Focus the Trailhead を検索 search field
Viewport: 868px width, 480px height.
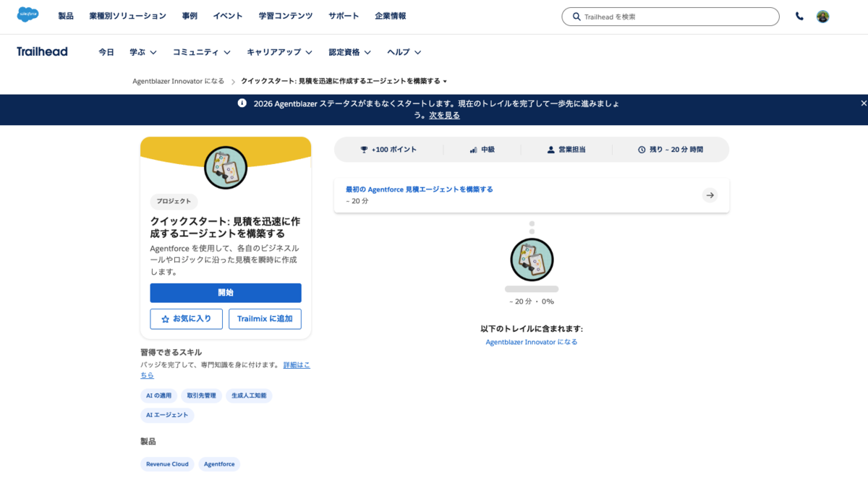point(671,17)
